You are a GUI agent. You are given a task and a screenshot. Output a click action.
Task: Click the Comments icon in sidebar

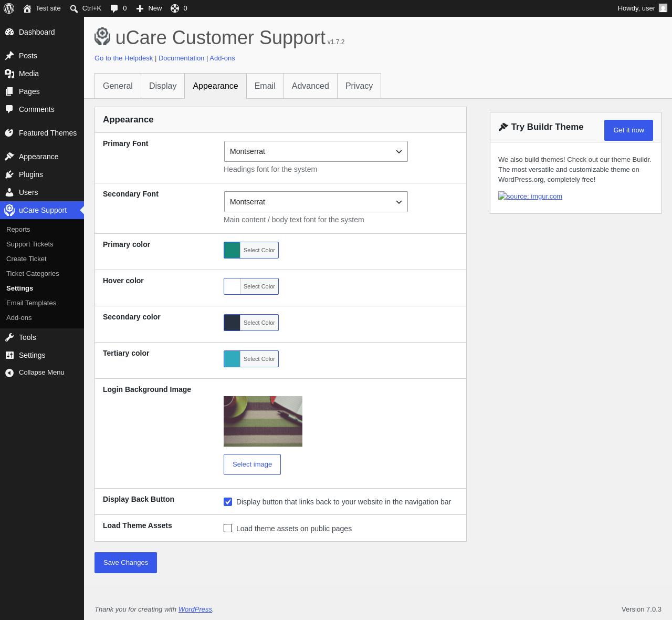[x=9, y=109]
